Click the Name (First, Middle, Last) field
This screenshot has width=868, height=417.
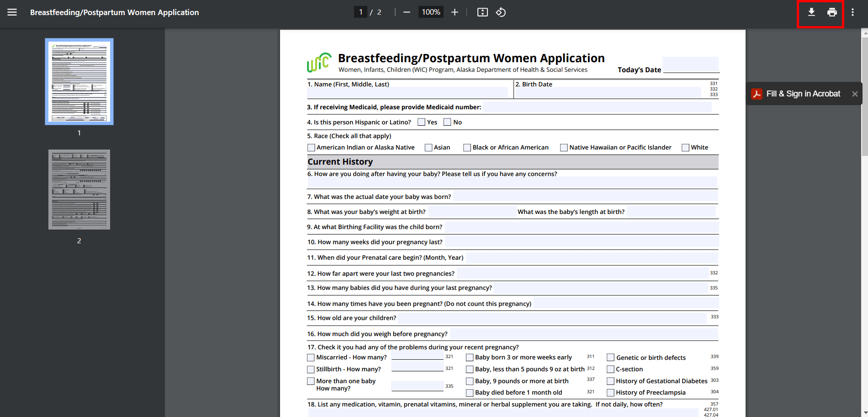click(x=408, y=93)
